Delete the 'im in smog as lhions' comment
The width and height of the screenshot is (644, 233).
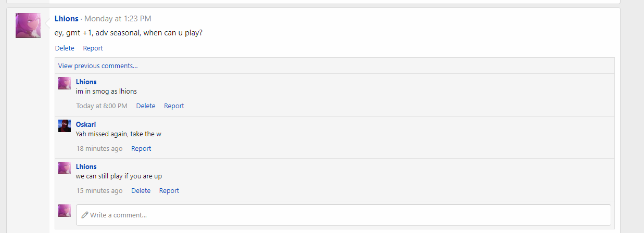point(146,106)
